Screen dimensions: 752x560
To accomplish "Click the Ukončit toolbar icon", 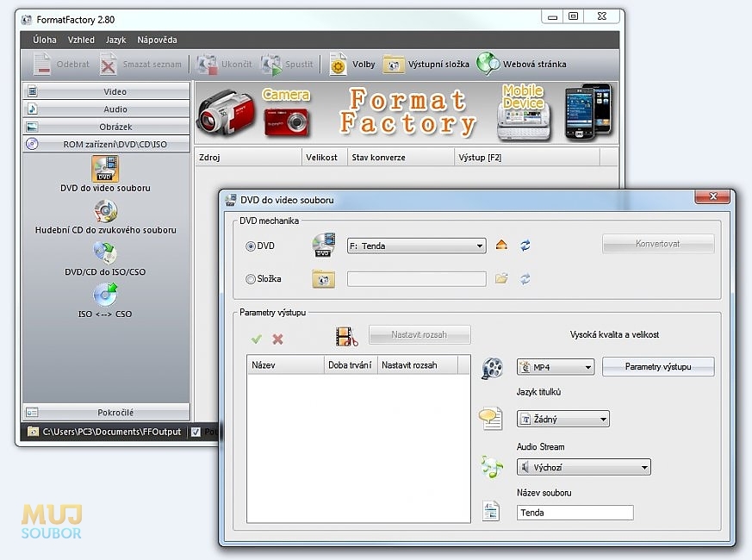I will tap(208, 65).
